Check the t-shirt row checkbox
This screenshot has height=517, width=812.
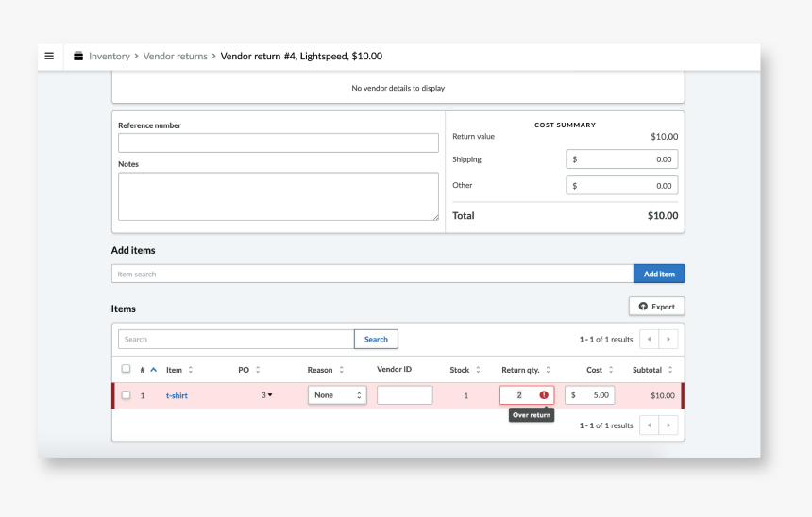point(126,395)
